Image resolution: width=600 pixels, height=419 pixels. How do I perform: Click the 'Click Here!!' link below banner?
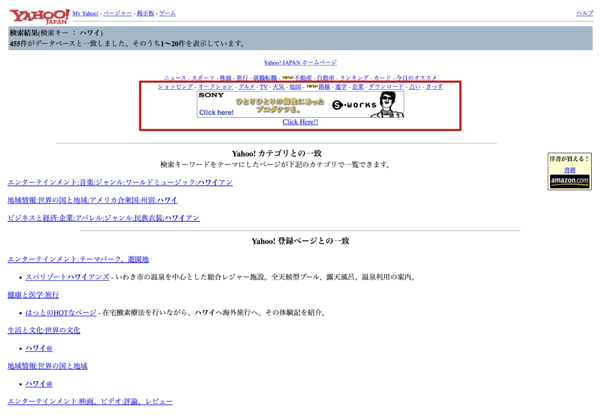point(300,122)
